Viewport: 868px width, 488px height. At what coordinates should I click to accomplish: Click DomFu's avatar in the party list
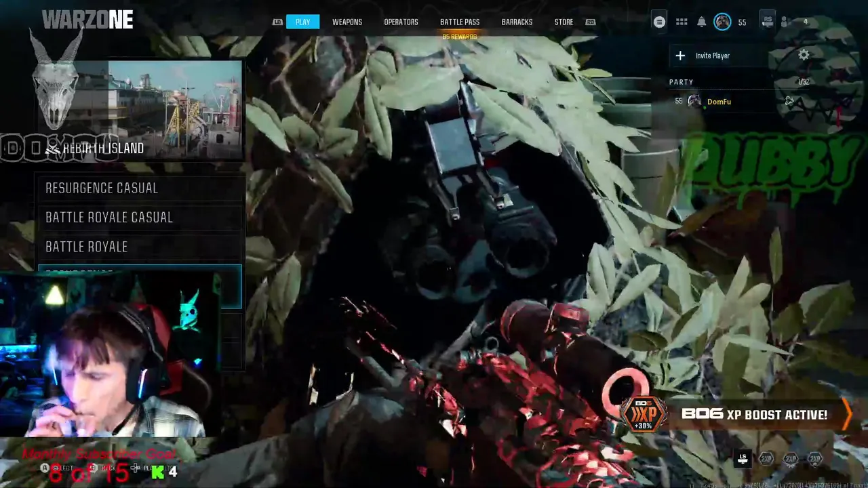[x=694, y=101]
